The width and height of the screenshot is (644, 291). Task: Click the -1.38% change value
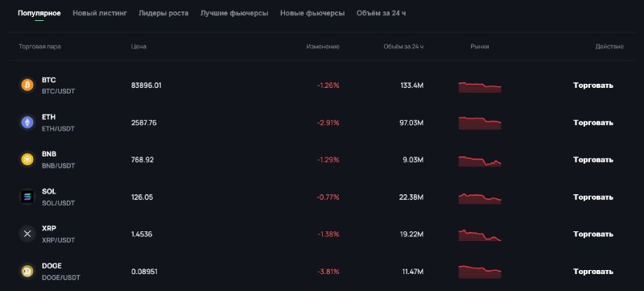(328, 234)
